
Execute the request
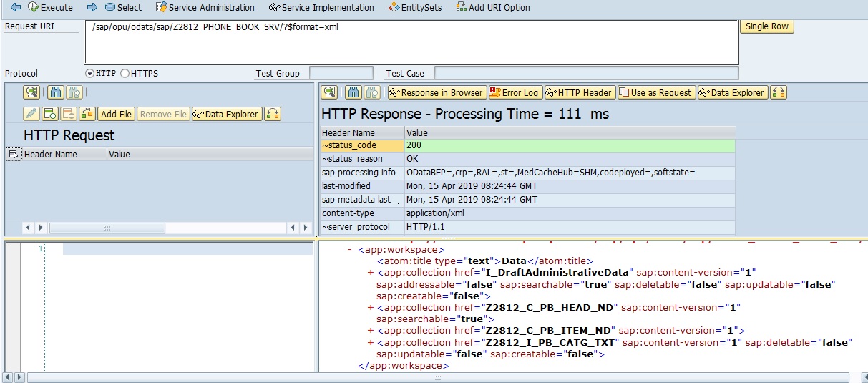pyautogui.click(x=50, y=7)
